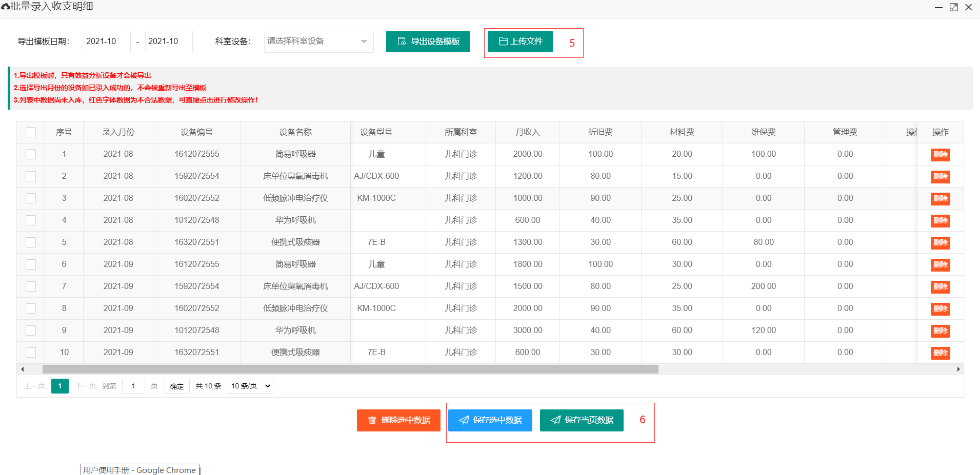The width and height of the screenshot is (980, 475).
Task: Delete row 4 with 删除 button
Action: pyautogui.click(x=940, y=221)
